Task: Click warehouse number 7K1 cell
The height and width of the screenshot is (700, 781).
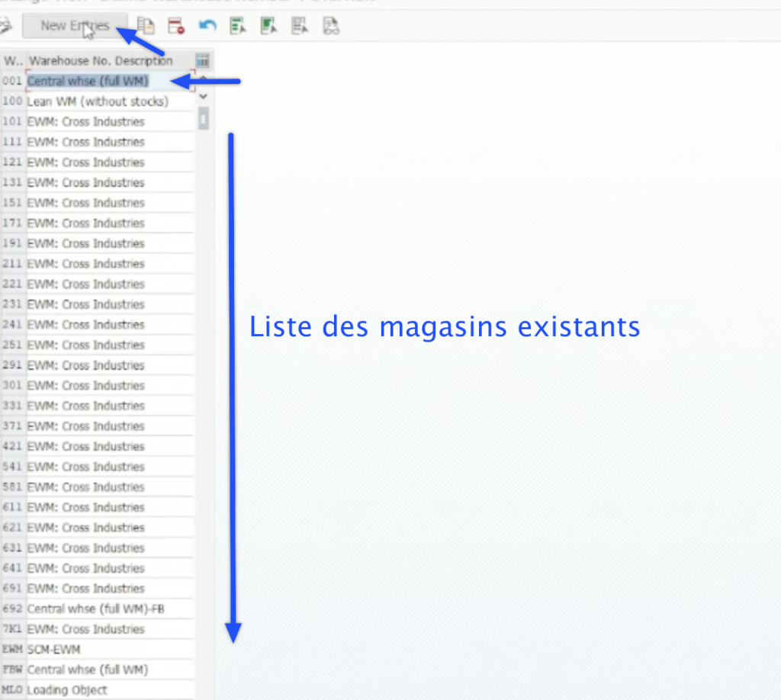Action: (12, 630)
